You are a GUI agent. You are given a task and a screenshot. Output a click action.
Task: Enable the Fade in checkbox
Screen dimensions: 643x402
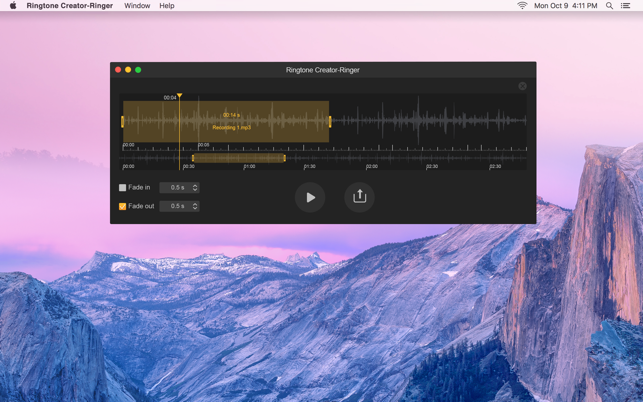123,188
